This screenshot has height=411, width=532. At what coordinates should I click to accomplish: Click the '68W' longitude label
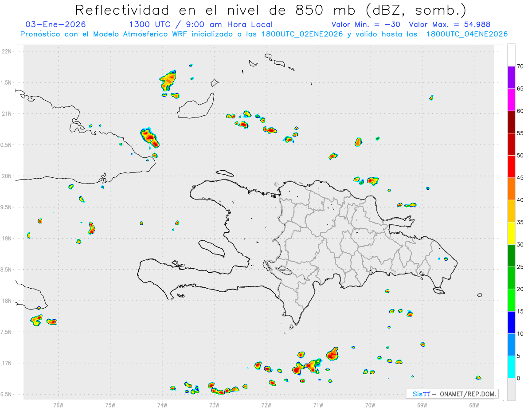pos(474,405)
